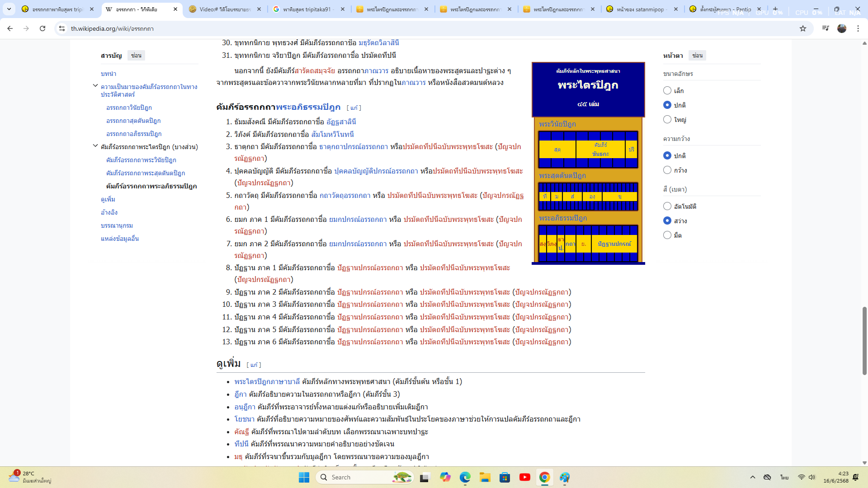Switch to Video วิดีโอบรรยาย tab
868x488 pixels.
pyautogui.click(x=225, y=9)
